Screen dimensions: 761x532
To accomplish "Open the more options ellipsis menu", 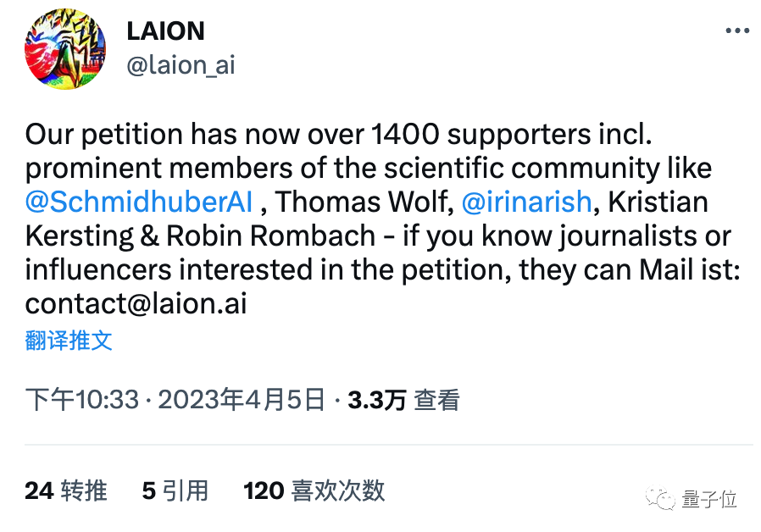I will coord(737,31).
